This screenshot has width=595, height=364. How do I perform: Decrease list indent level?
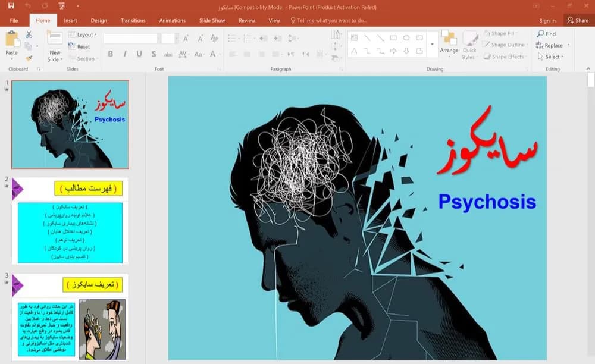264,38
